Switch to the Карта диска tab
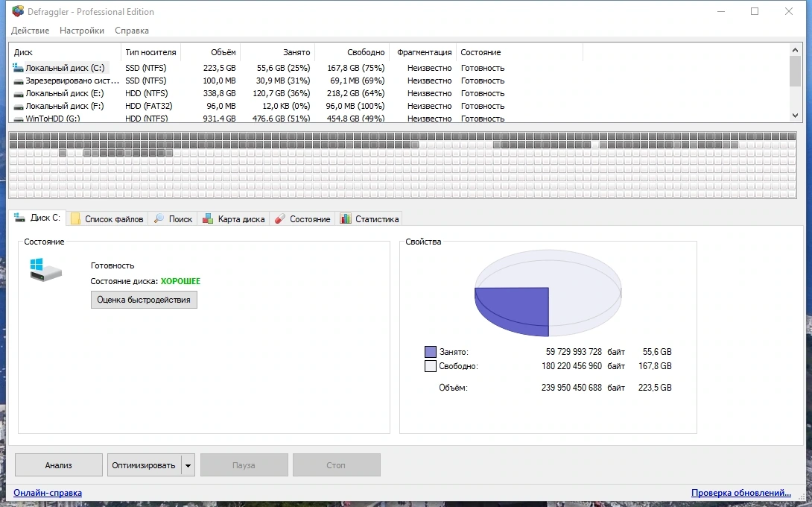 tap(234, 218)
